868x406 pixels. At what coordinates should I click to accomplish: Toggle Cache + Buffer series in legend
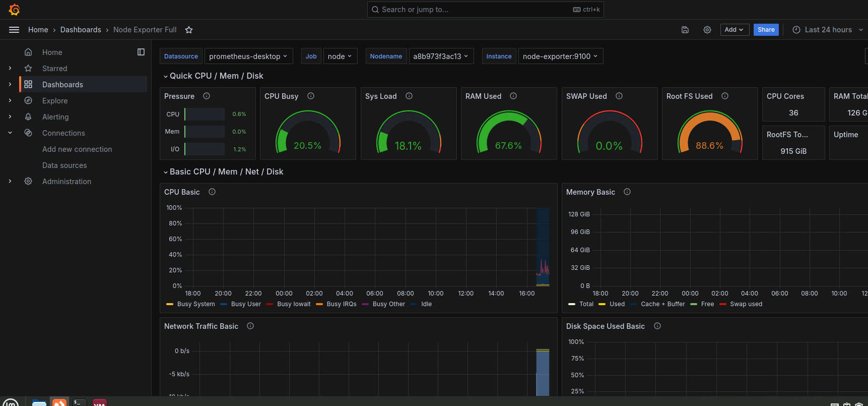[662, 304]
